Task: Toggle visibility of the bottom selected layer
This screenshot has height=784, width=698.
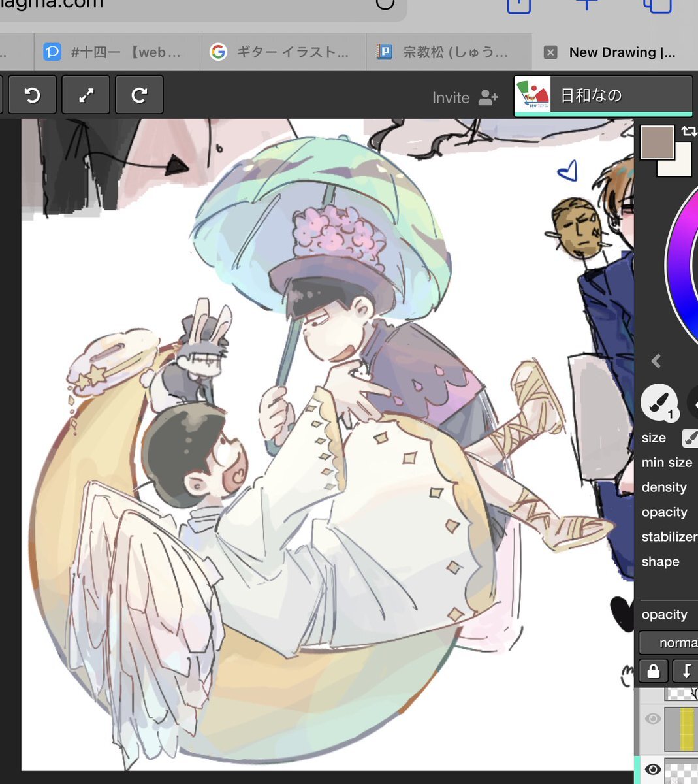Action: tap(652, 770)
